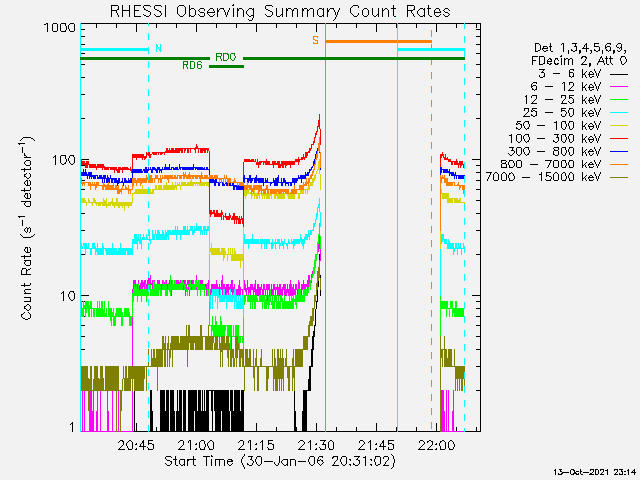The width and height of the screenshot is (640, 480).
Task: Click the '21:30' x-axis tick label
Action: [316, 445]
